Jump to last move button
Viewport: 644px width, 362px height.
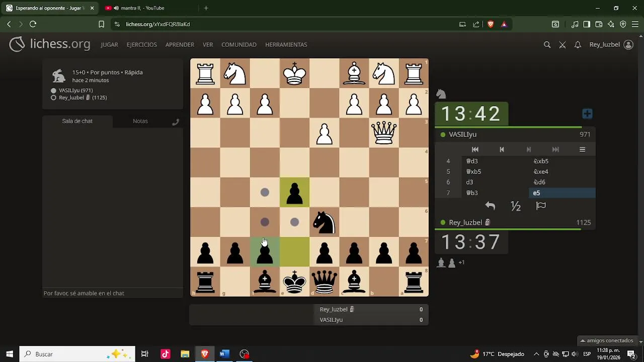555,149
